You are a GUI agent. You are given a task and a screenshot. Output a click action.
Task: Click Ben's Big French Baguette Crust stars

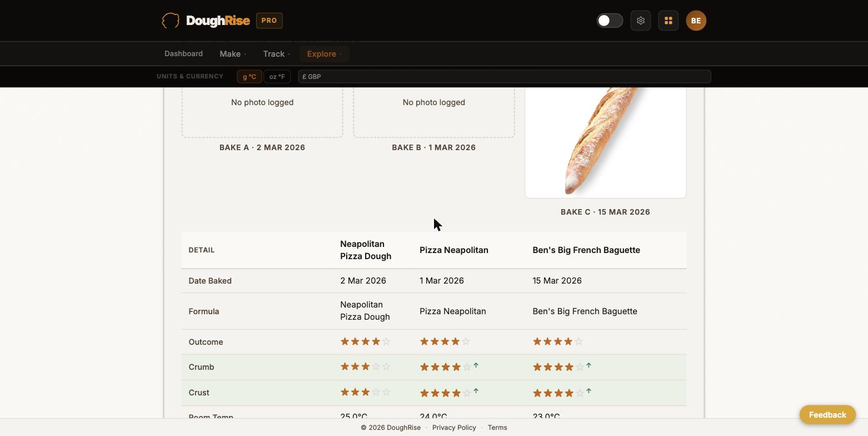558,393
